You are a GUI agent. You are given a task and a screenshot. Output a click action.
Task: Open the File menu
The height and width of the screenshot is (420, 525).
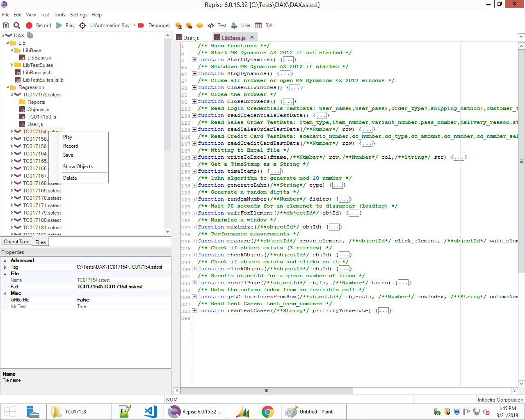(x=6, y=15)
